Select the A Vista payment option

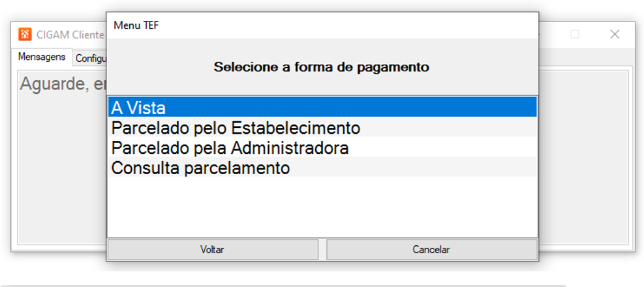pos(322,107)
